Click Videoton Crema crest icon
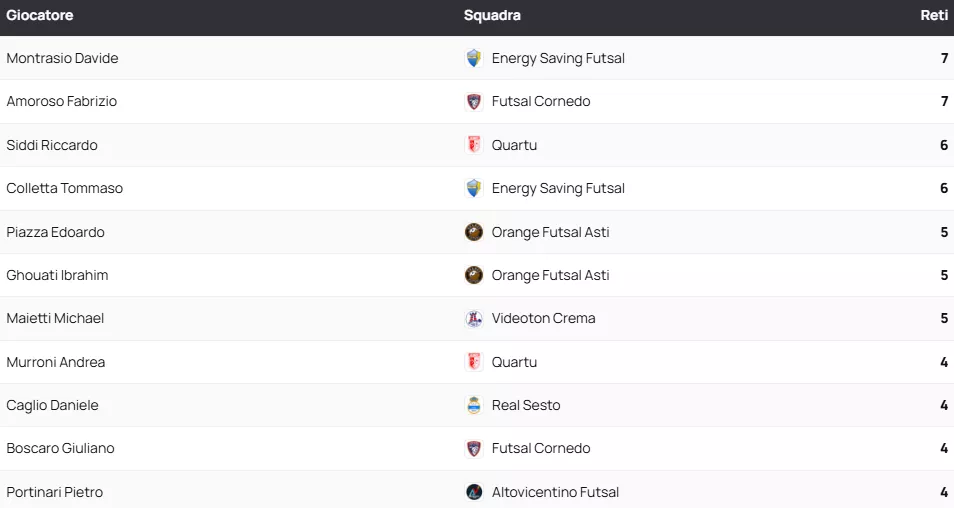Image resolution: width=954 pixels, height=508 pixels. tap(474, 319)
